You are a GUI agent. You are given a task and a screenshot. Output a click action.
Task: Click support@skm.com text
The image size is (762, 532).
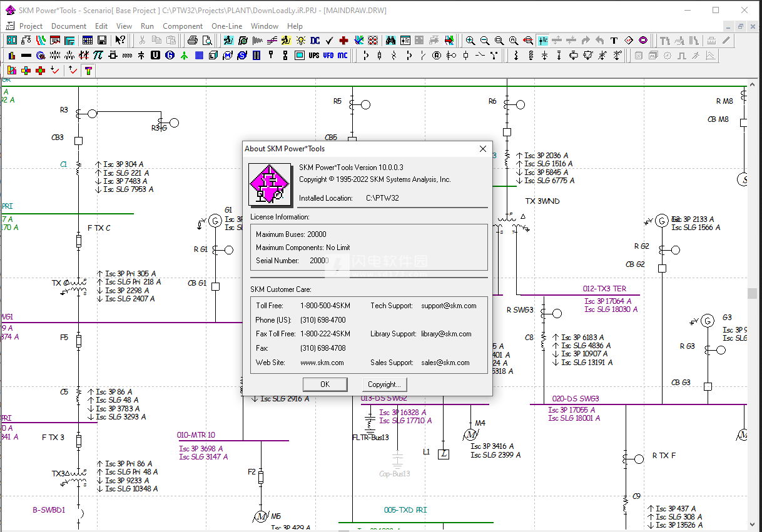(x=449, y=306)
